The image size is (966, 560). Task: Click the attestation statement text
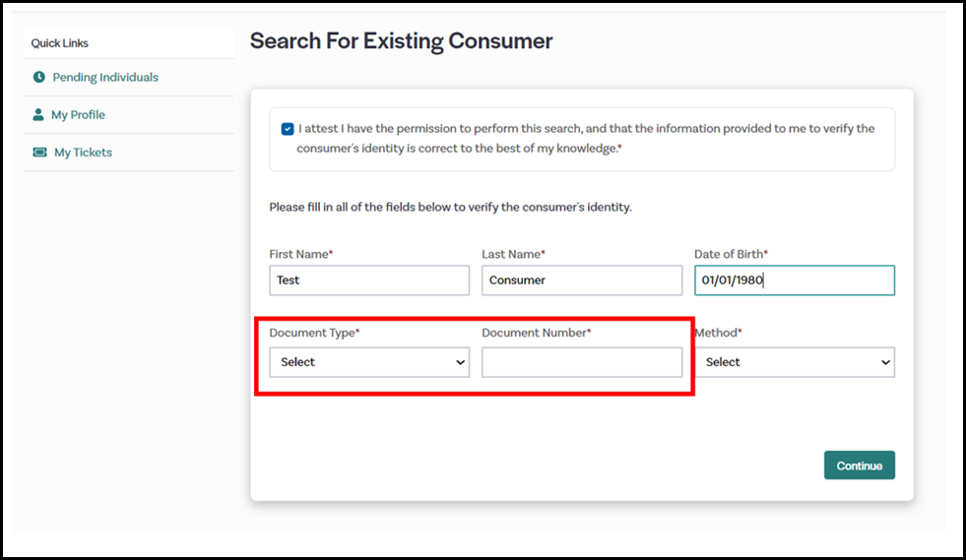[x=585, y=139]
